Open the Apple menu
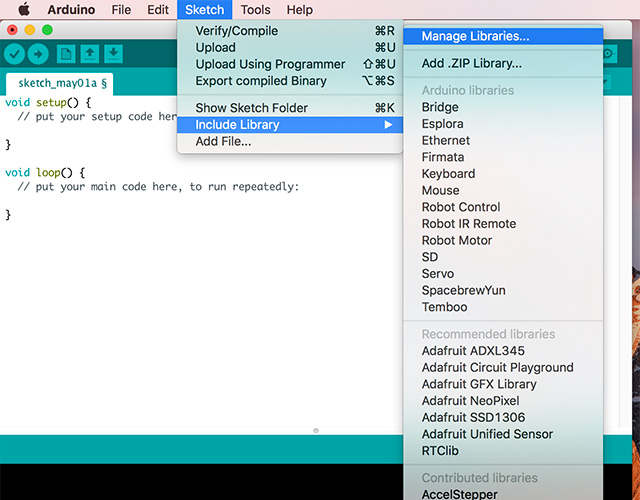 [x=22, y=10]
